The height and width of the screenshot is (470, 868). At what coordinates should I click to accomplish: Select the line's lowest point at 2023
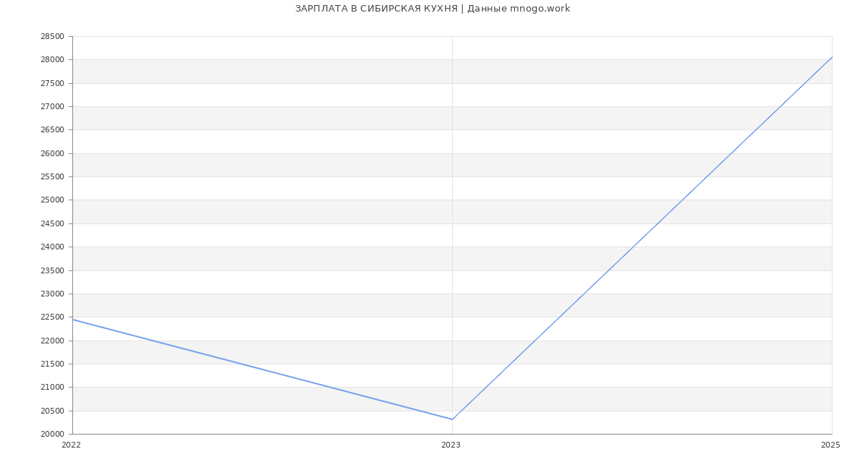tap(452, 419)
